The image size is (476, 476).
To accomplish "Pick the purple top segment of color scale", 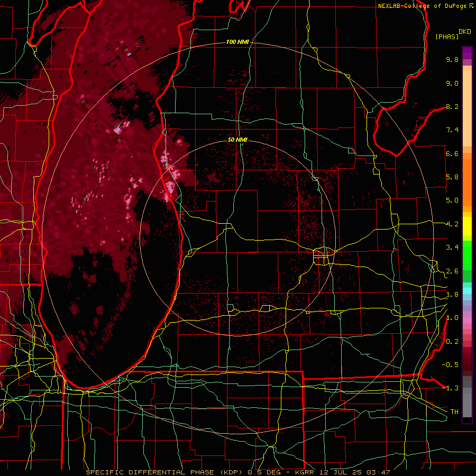I will [467, 53].
